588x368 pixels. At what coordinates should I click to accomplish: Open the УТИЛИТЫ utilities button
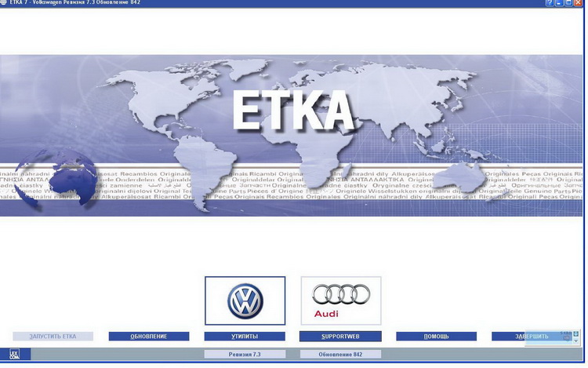pos(245,337)
